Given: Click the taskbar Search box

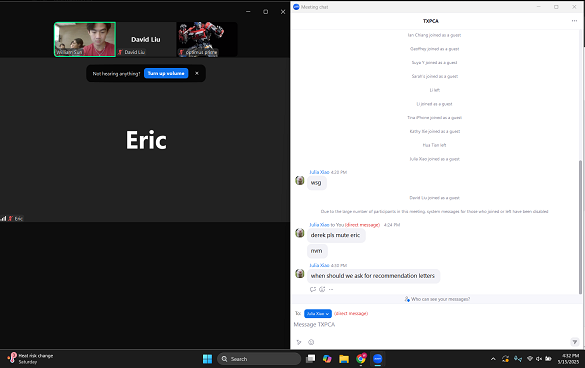Looking at the screenshot, I should [x=259, y=359].
